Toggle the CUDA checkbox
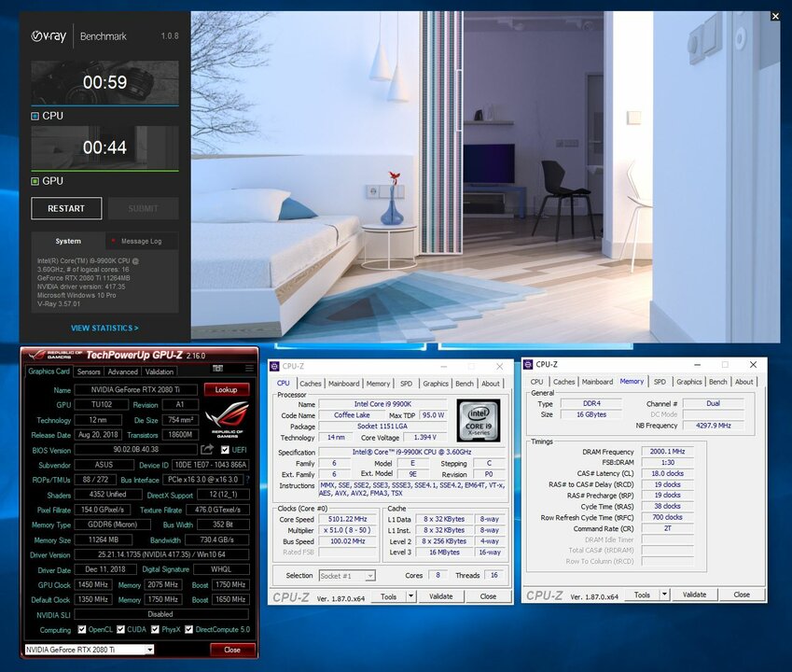792x672 pixels. pos(120,629)
